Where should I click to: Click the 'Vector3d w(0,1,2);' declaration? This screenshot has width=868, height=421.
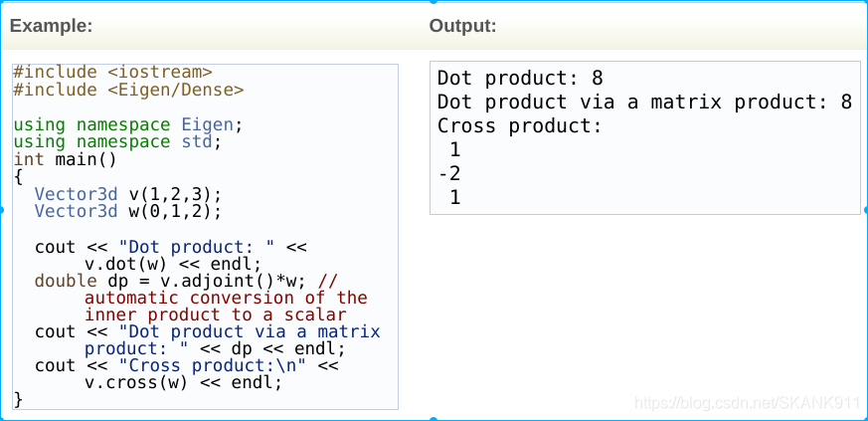pyautogui.click(x=128, y=211)
